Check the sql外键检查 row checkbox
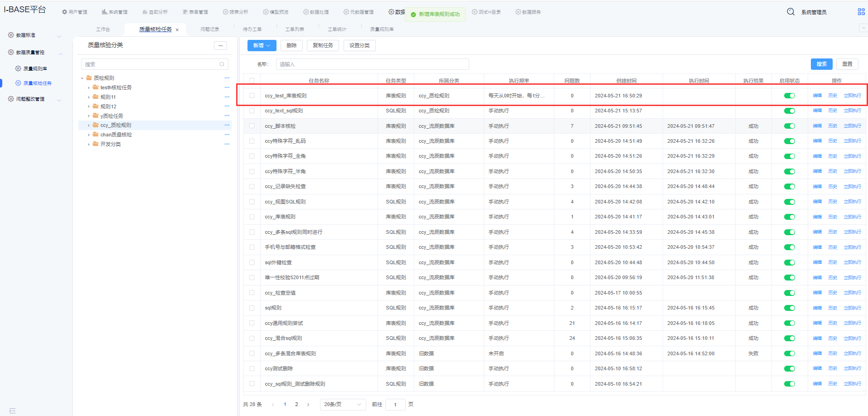 (252, 262)
